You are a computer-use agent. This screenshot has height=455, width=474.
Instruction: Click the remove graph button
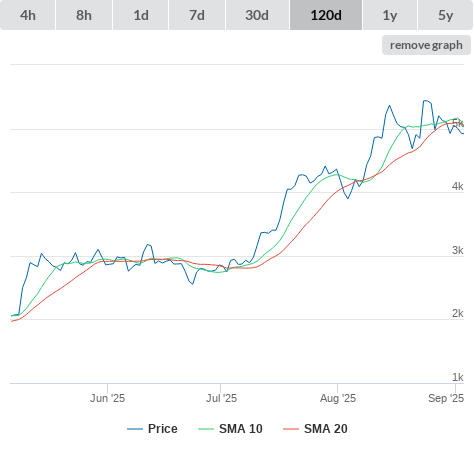(426, 45)
